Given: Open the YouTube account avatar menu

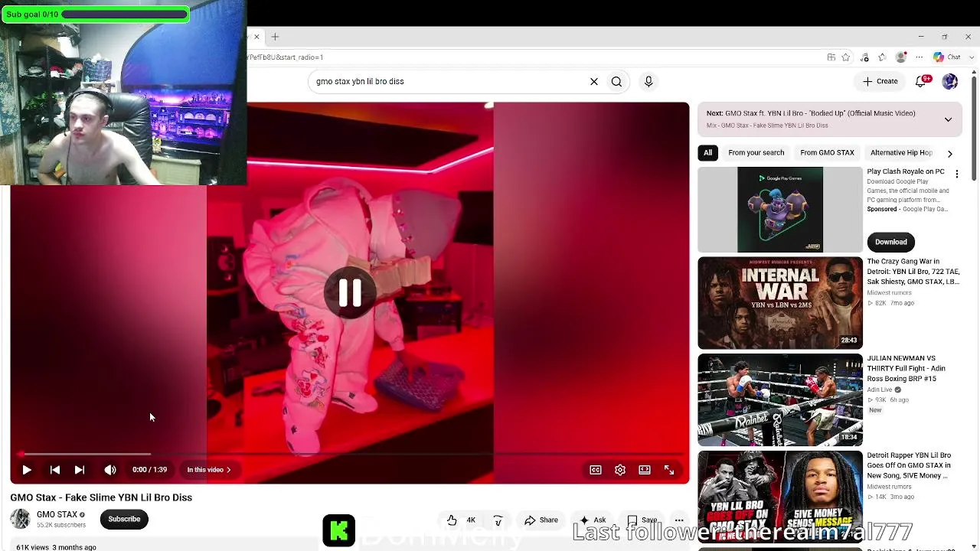Looking at the screenshot, I should 950,81.
